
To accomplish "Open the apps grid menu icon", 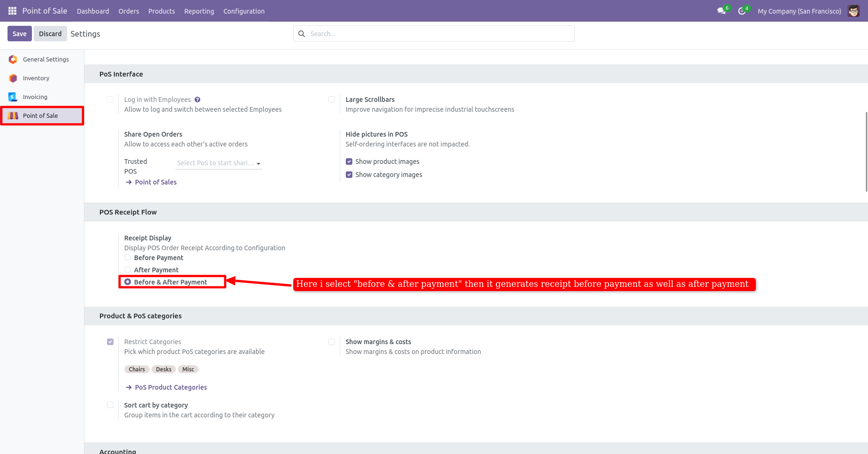I will click(x=12, y=11).
